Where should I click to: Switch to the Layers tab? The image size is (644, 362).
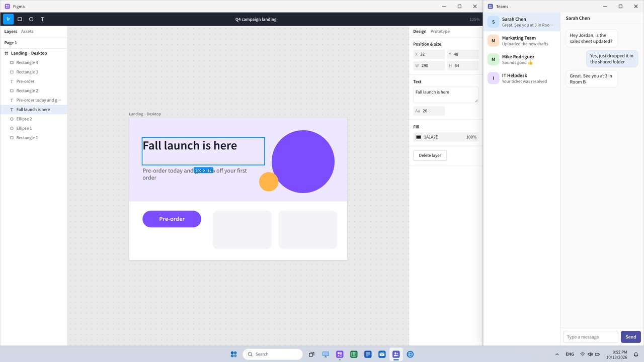(x=11, y=31)
